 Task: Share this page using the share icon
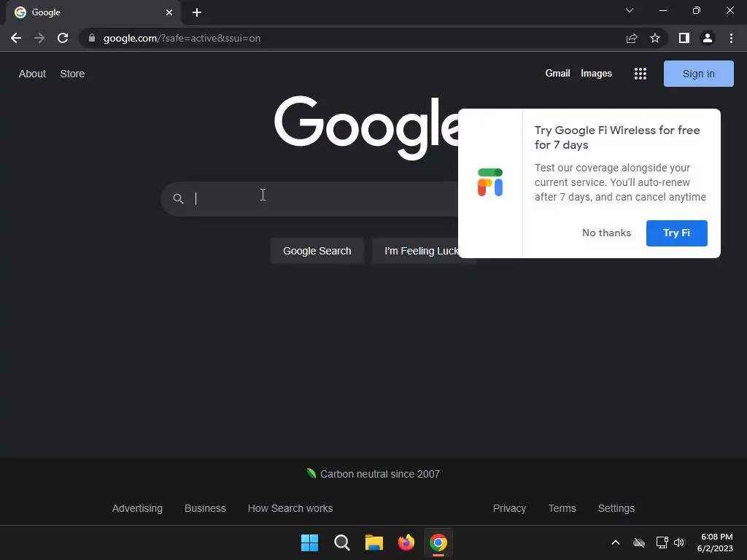(x=632, y=38)
